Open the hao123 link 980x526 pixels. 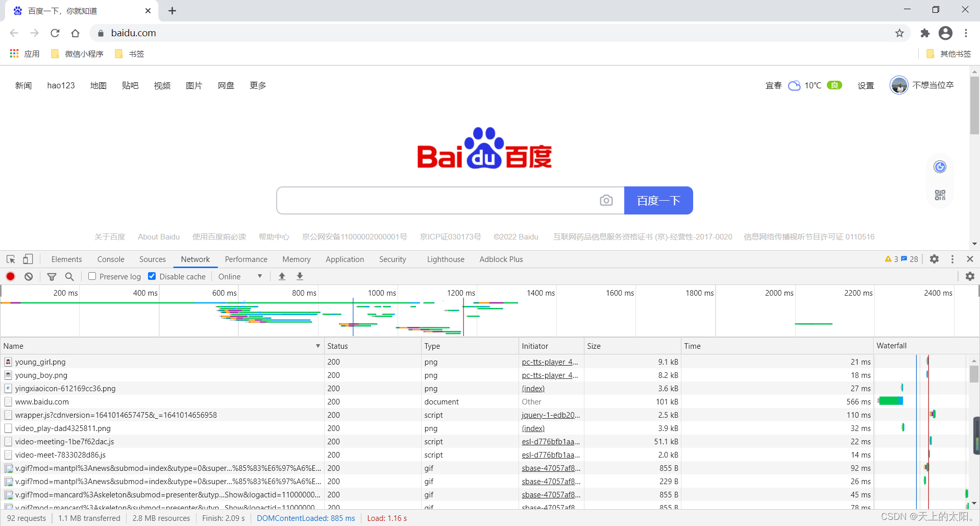61,85
